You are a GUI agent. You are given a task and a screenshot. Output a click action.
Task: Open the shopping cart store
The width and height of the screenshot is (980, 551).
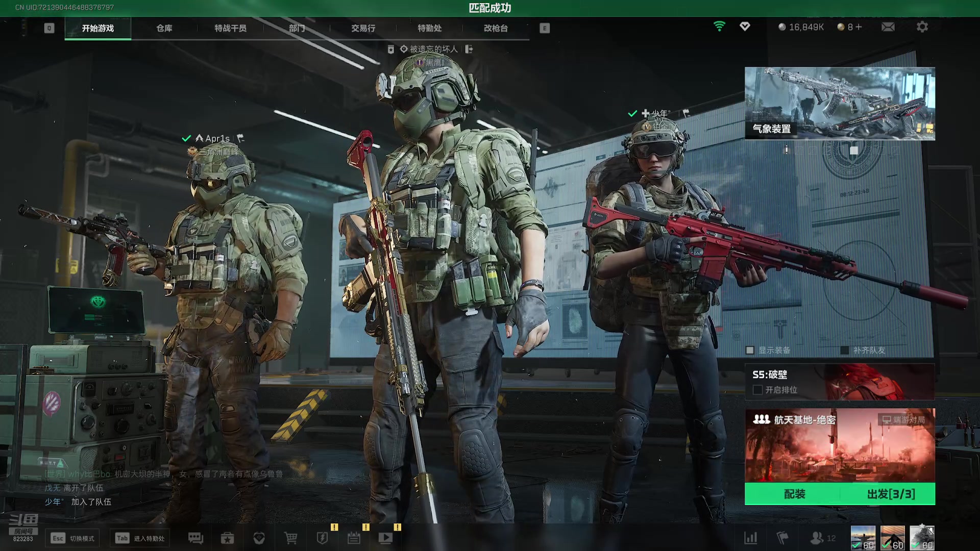click(x=290, y=538)
